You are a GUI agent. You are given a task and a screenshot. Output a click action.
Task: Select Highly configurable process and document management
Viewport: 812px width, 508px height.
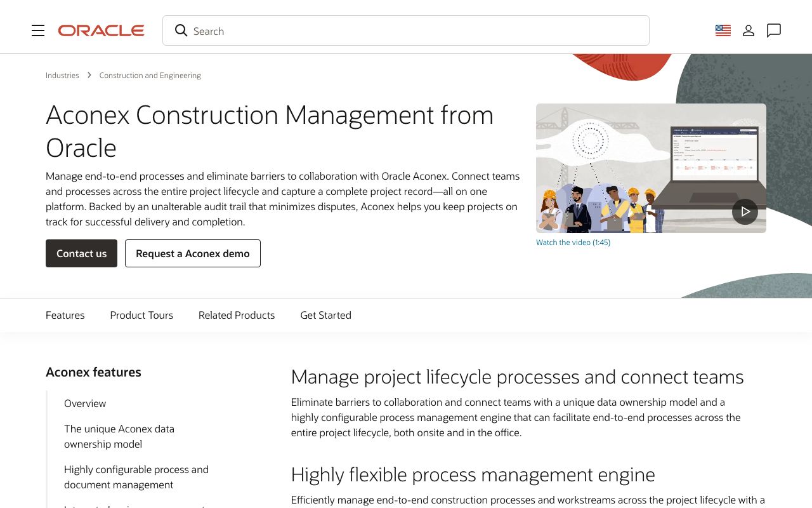pos(136,477)
